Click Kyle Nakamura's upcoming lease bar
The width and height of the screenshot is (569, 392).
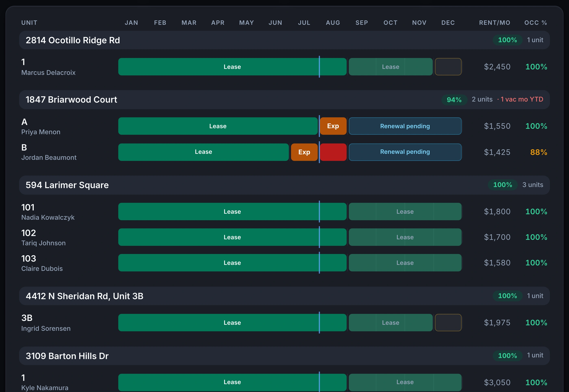pos(405,382)
